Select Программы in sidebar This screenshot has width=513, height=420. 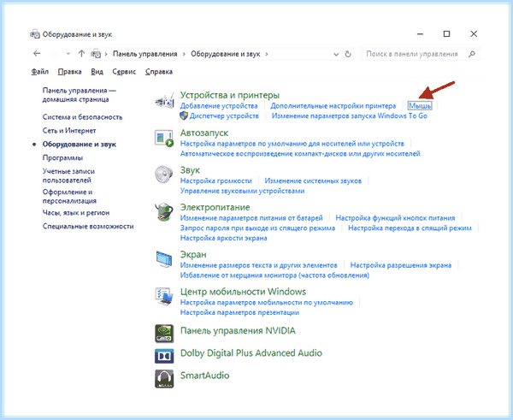pos(62,157)
